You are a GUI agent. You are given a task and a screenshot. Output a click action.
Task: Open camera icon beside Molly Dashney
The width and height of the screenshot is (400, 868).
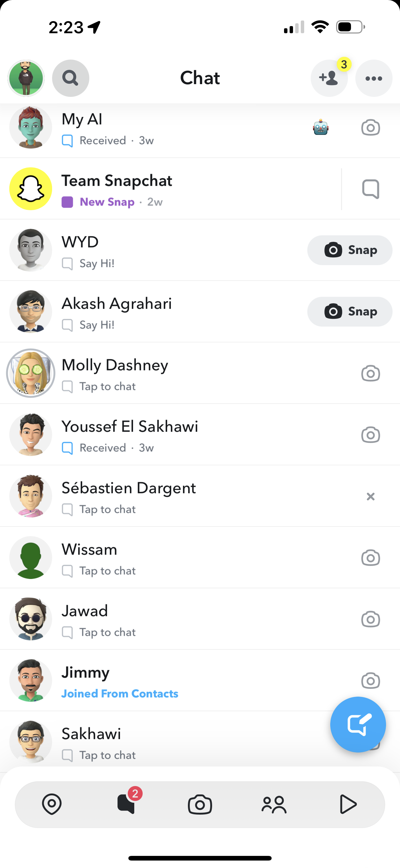tap(370, 373)
